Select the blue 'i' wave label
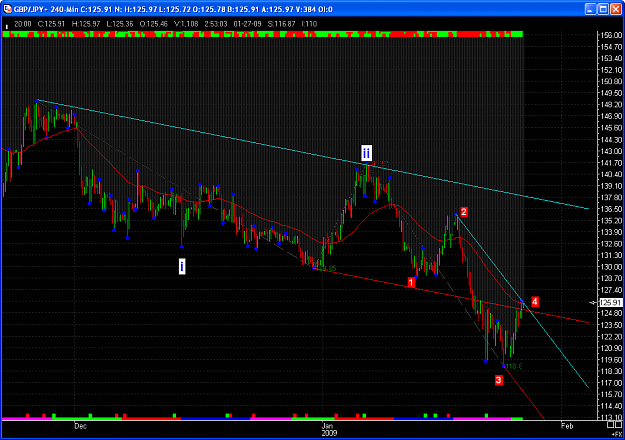Viewport: 625px width, 440px height. point(182,266)
